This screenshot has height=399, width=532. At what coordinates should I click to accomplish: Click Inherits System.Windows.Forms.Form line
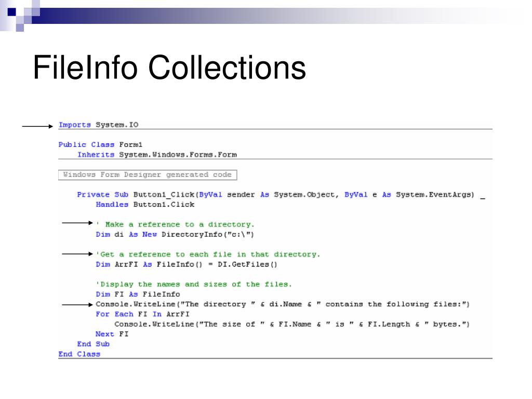[157, 155]
